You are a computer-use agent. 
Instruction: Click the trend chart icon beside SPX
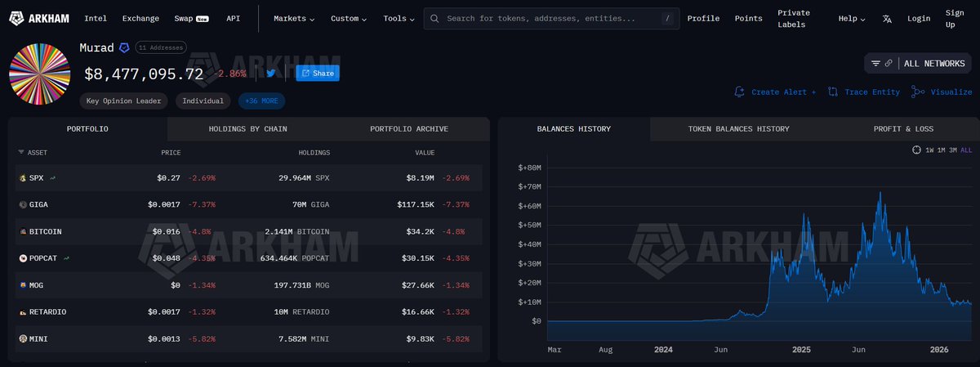tap(52, 177)
